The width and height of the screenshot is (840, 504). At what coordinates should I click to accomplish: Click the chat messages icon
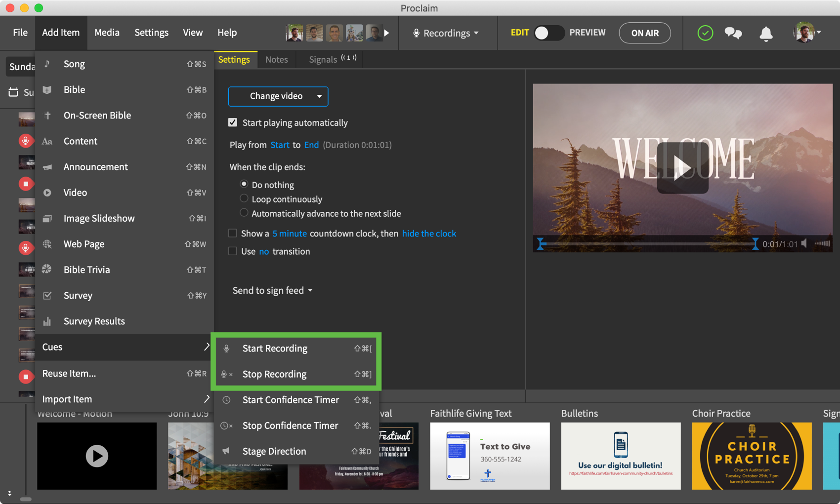point(733,33)
